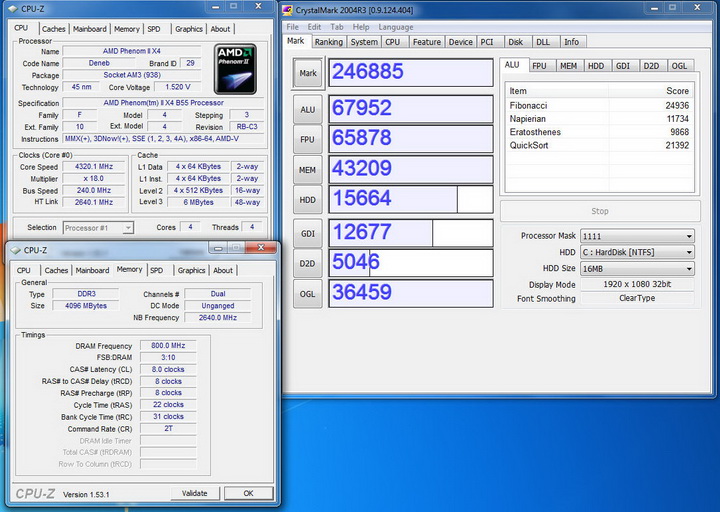
Task: Select the GDI results tab
Action: pyautogui.click(x=623, y=66)
